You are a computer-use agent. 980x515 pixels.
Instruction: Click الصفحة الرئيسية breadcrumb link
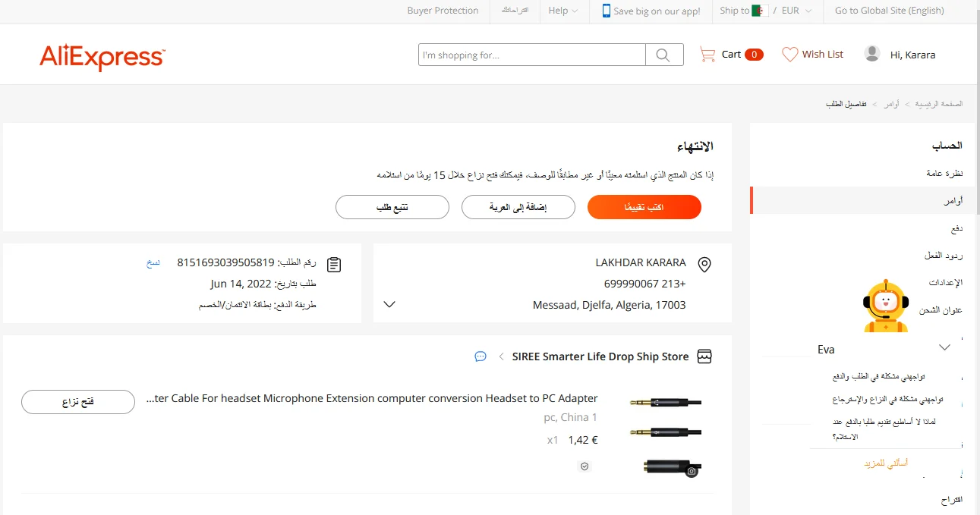(x=938, y=103)
